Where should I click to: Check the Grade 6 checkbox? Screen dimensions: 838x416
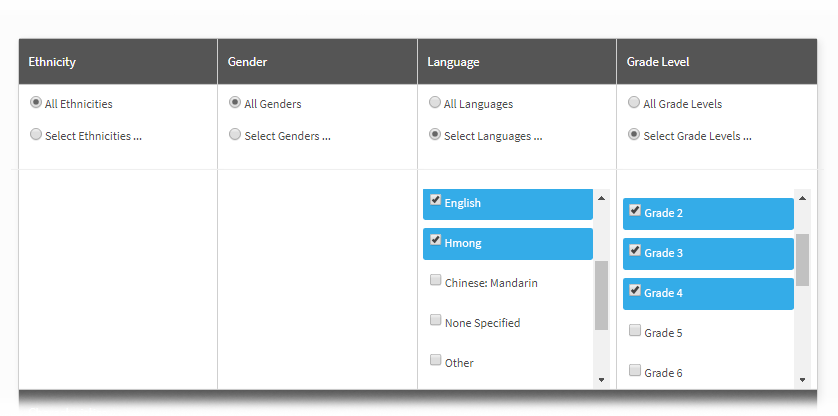635,371
